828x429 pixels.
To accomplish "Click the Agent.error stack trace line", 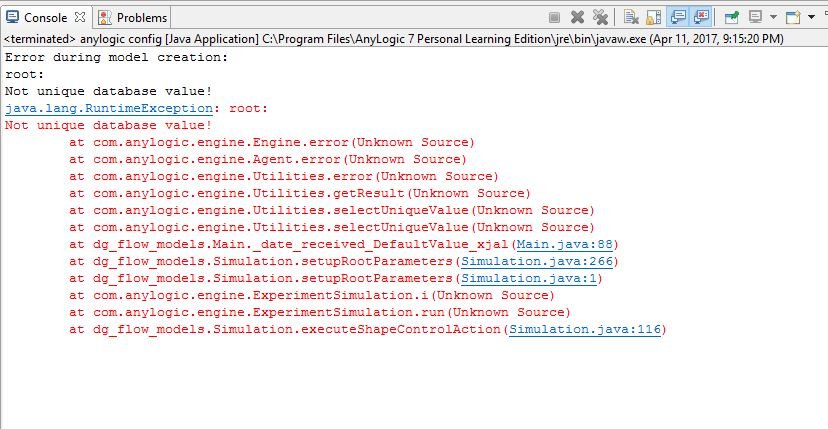I will (268, 159).
